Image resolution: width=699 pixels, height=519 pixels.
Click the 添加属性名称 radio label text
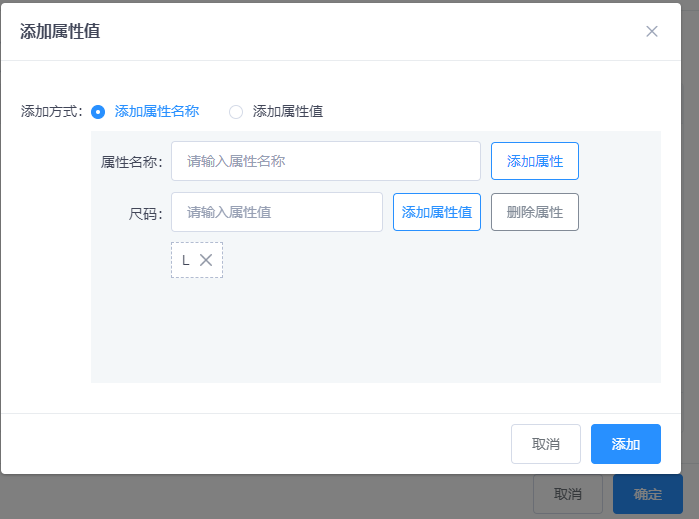tap(157, 112)
